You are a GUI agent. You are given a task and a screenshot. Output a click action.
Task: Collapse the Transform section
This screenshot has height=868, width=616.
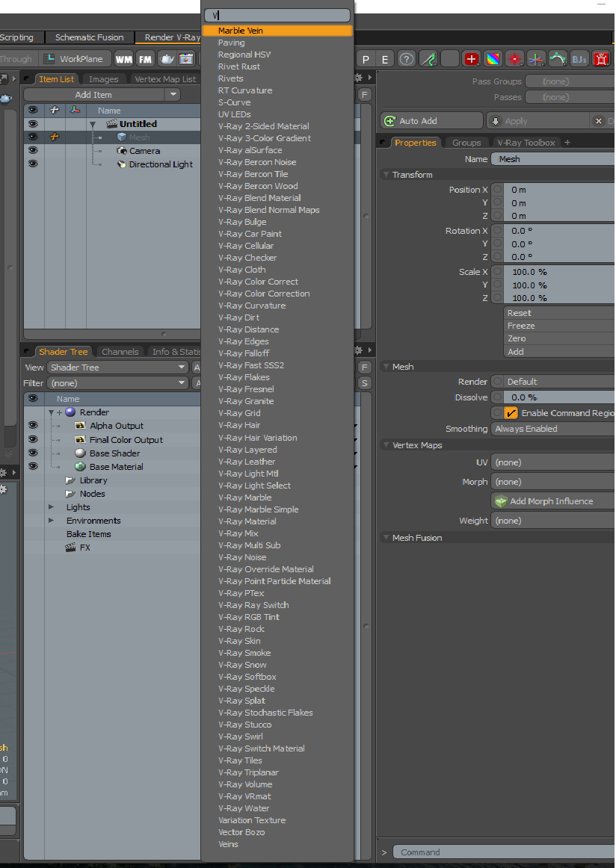tap(386, 175)
